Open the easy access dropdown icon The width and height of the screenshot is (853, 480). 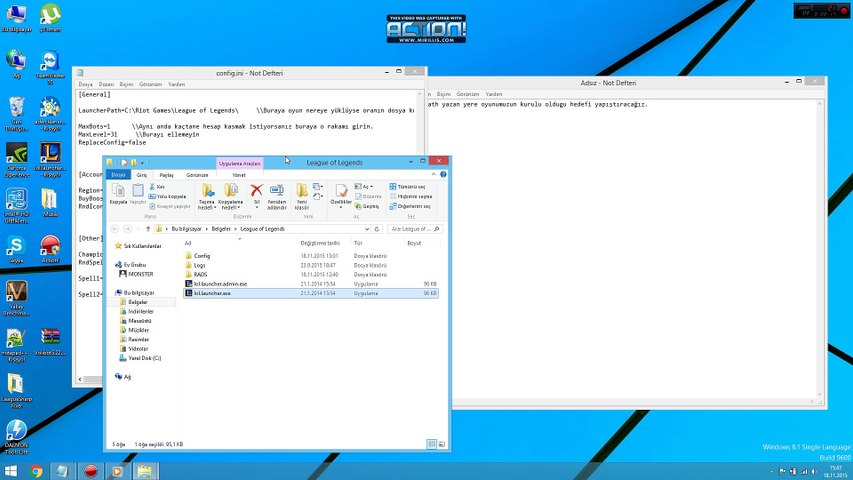(318, 196)
